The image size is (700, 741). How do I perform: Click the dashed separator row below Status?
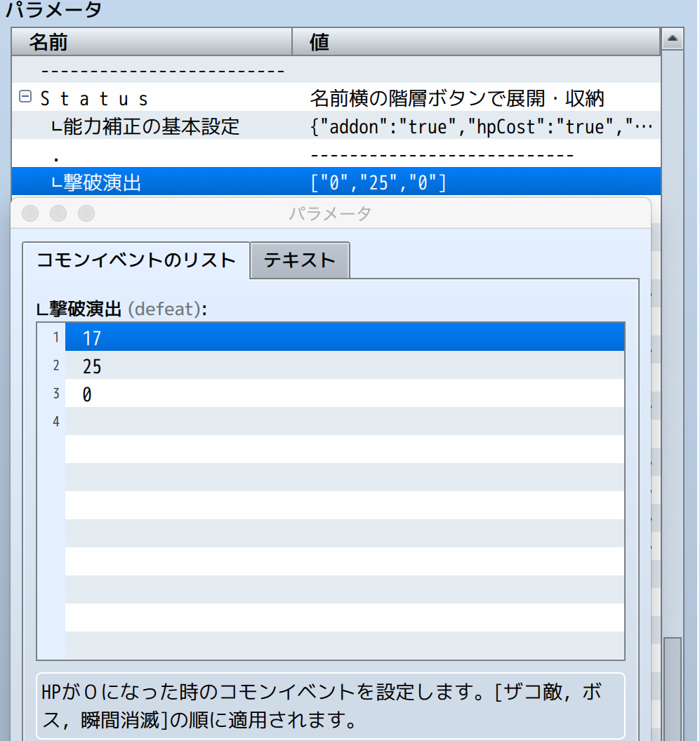coord(442,154)
